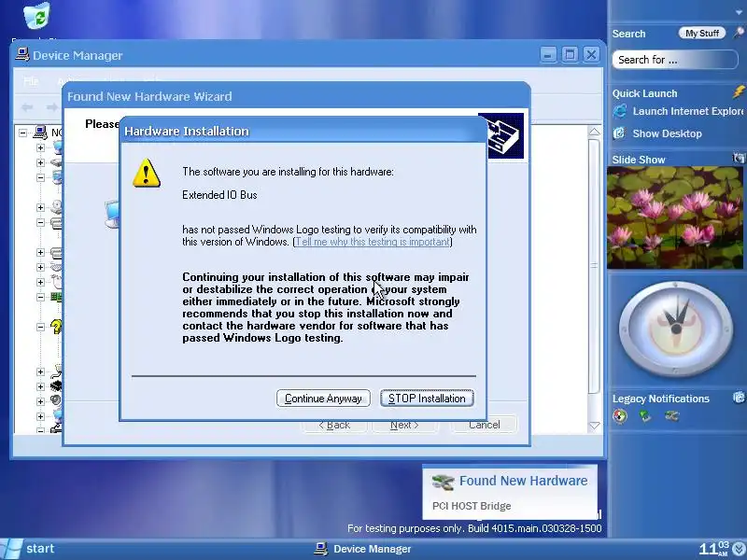Screen dimensions: 747x560
Task: Click the Found New Hardware balloon title
Action: [523, 481]
